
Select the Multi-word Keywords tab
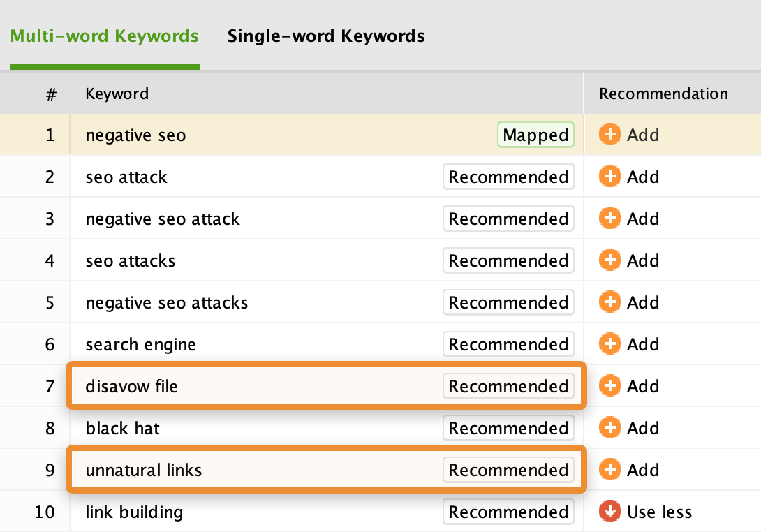tap(105, 36)
